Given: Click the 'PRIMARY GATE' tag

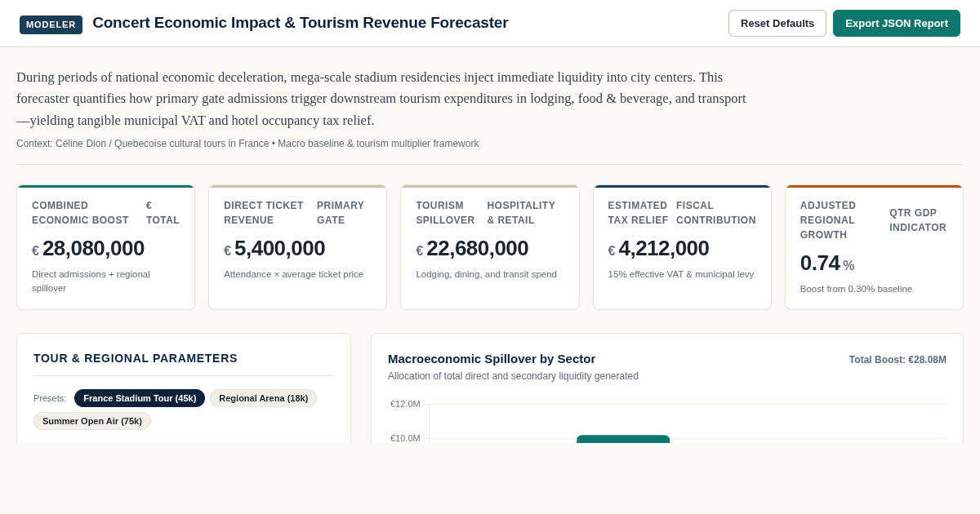Looking at the screenshot, I should point(341,213).
